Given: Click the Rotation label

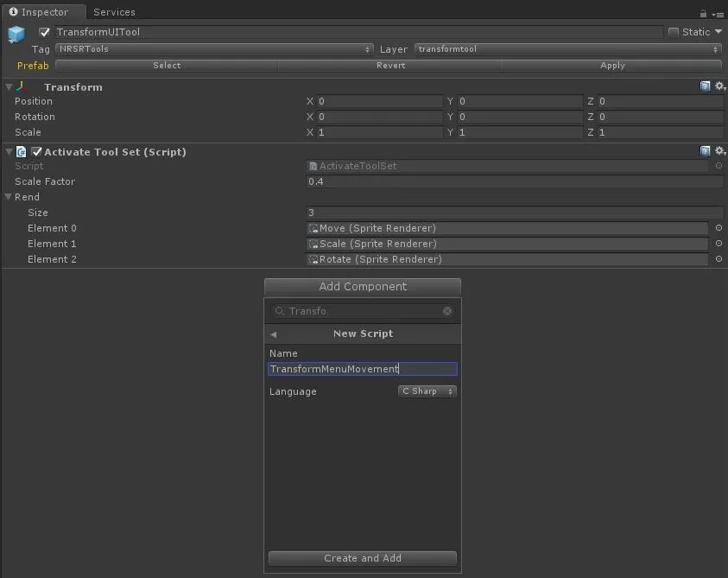Looking at the screenshot, I should (35, 117).
